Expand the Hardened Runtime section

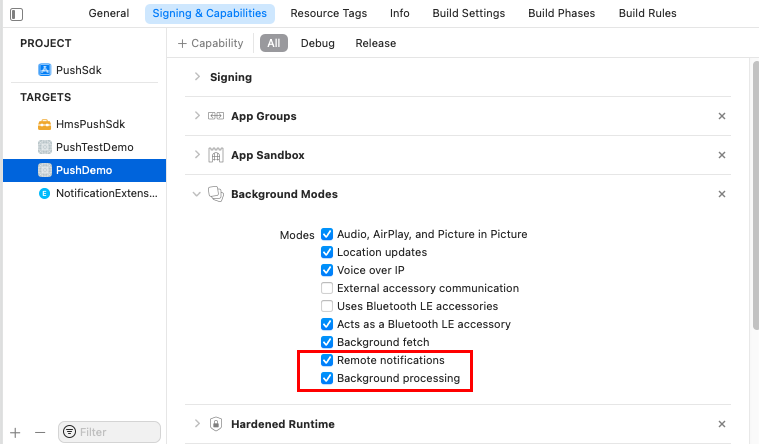pyautogui.click(x=197, y=424)
